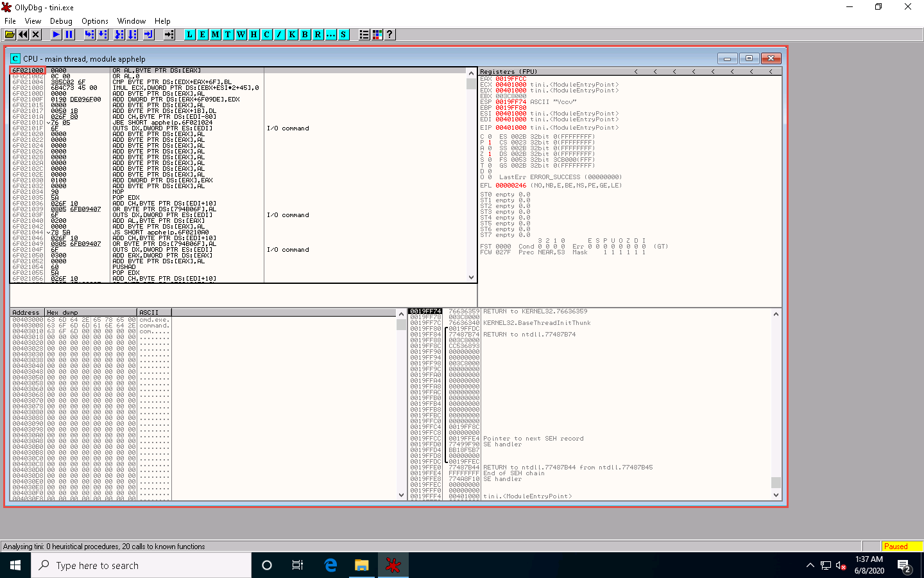Select the Z flag bit in registers

pos(489,154)
